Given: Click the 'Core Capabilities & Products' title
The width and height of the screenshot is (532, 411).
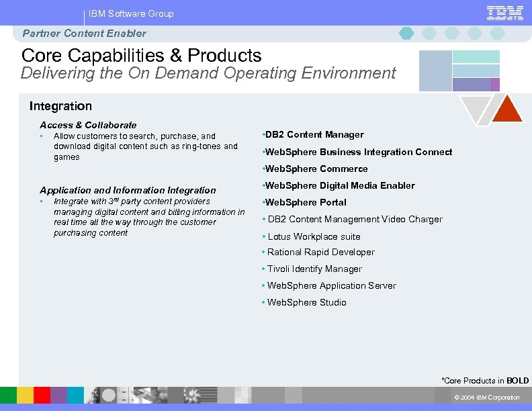Looking at the screenshot, I should [x=141, y=55].
